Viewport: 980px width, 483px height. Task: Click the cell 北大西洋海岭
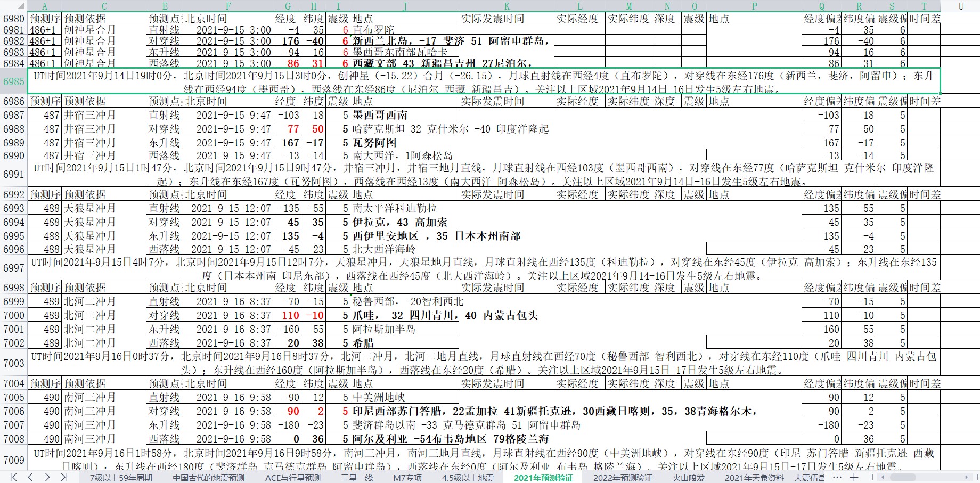[x=405, y=249]
